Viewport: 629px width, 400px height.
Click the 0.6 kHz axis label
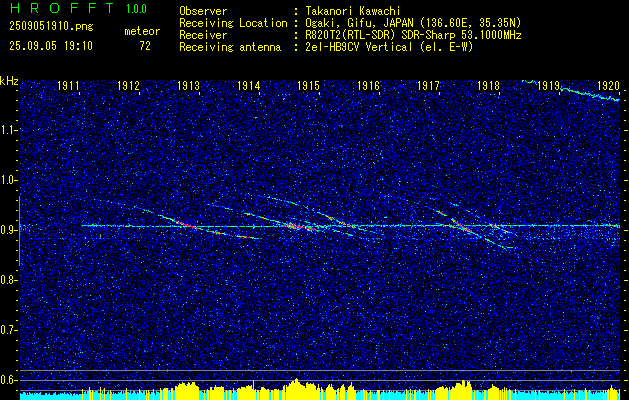pyautogui.click(x=7, y=380)
